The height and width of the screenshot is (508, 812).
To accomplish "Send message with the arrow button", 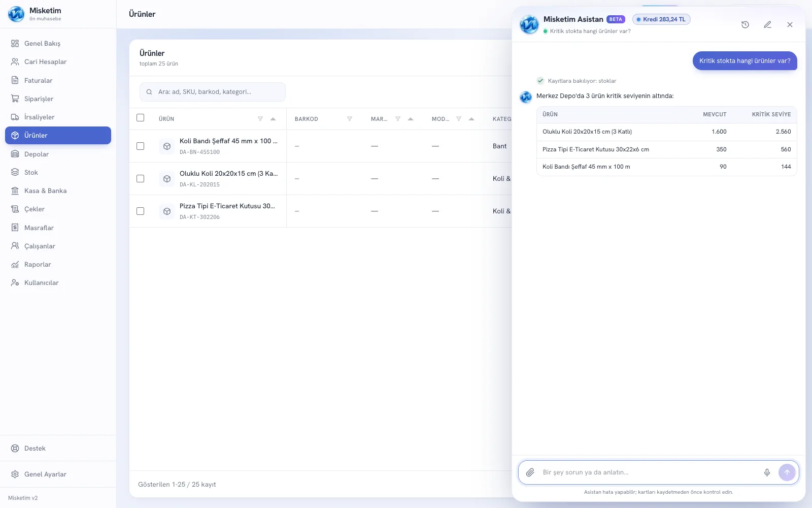I will (x=787, y=472).
